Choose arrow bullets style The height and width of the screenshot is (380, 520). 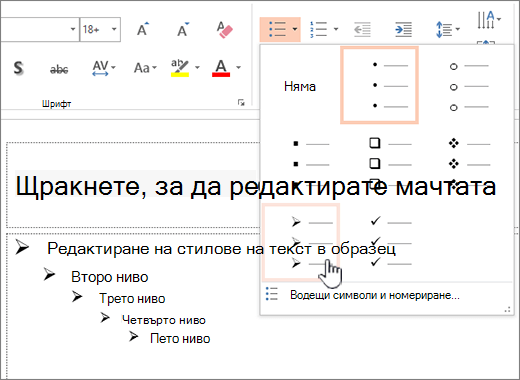click(301, 242)
